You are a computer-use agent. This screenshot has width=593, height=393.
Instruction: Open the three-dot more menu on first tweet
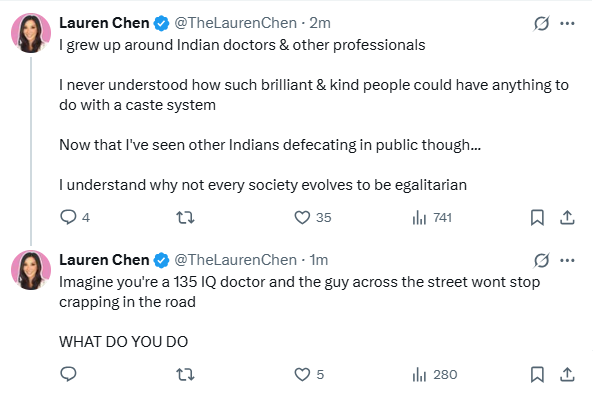[x=567, y=23]
